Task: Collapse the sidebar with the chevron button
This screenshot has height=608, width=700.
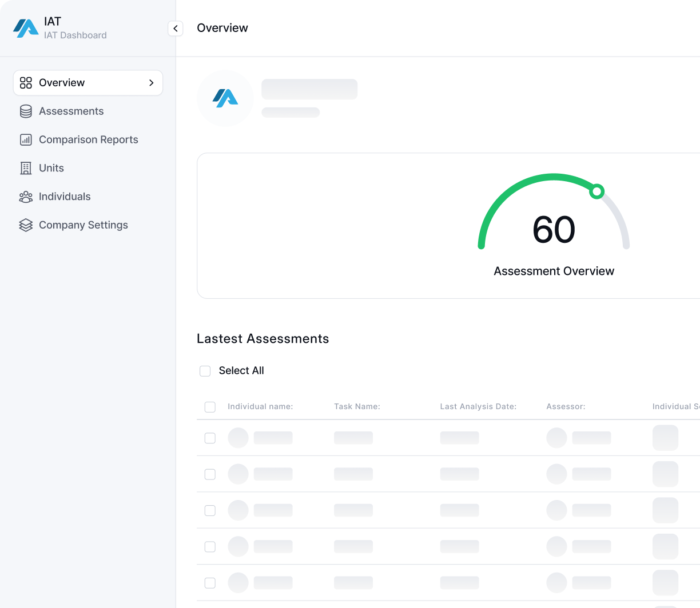Action: [x=176, y=29]
